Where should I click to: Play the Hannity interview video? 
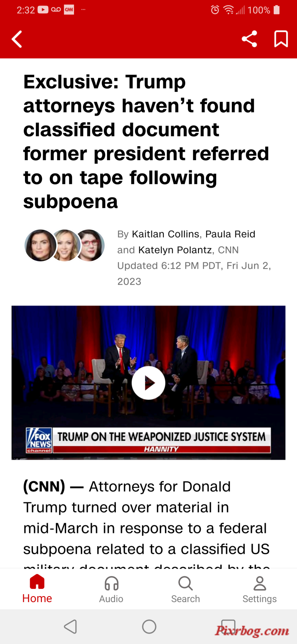point(148,383)
